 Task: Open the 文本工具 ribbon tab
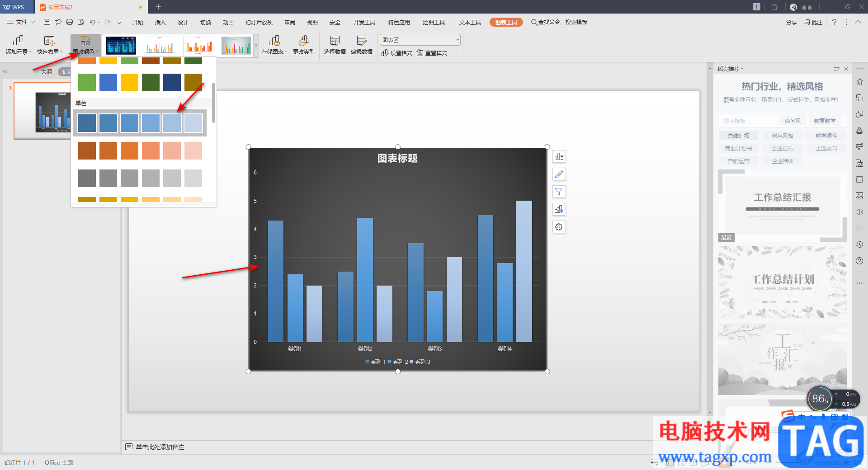coord(470,22)
